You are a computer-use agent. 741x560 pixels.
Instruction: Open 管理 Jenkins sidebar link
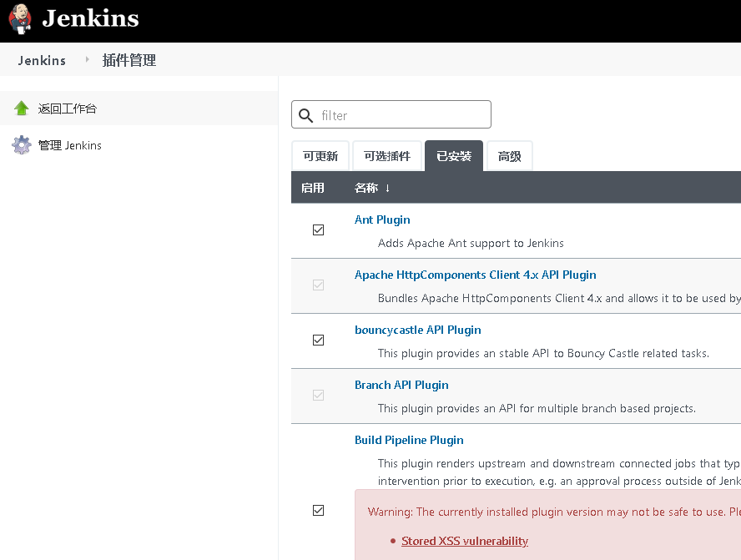click(x=69, y=145)
